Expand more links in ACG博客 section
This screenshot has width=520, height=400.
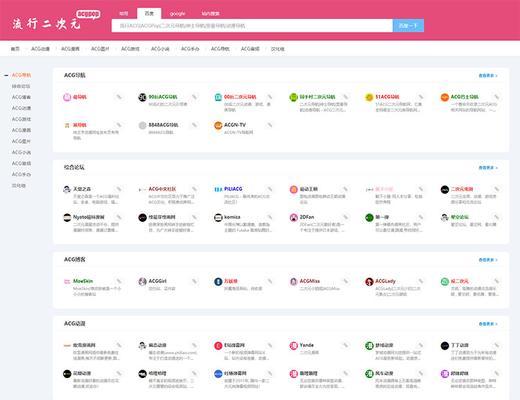pyautogui.click(x=488, y=260)
